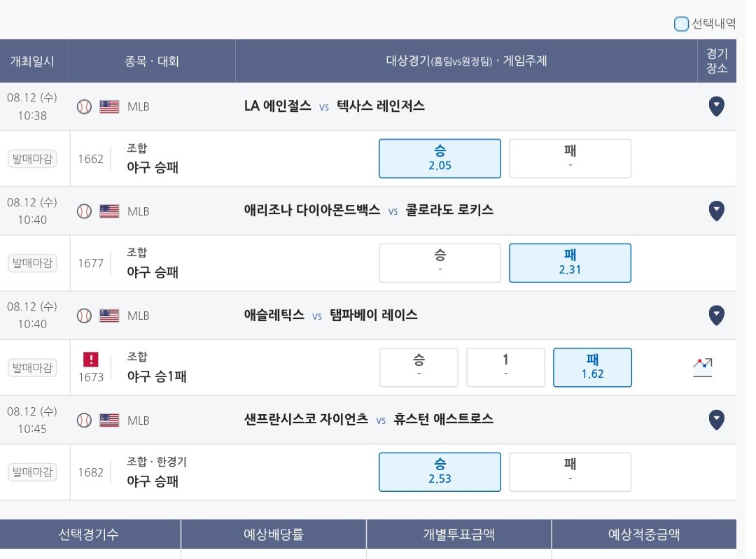Toggle the 선택내역 checkbox

(681, 24)
